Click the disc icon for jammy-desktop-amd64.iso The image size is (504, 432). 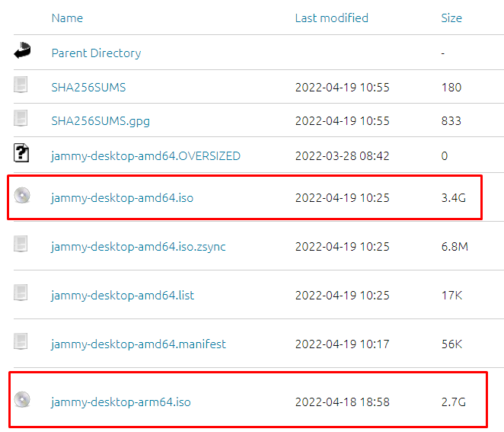point(22,195)
